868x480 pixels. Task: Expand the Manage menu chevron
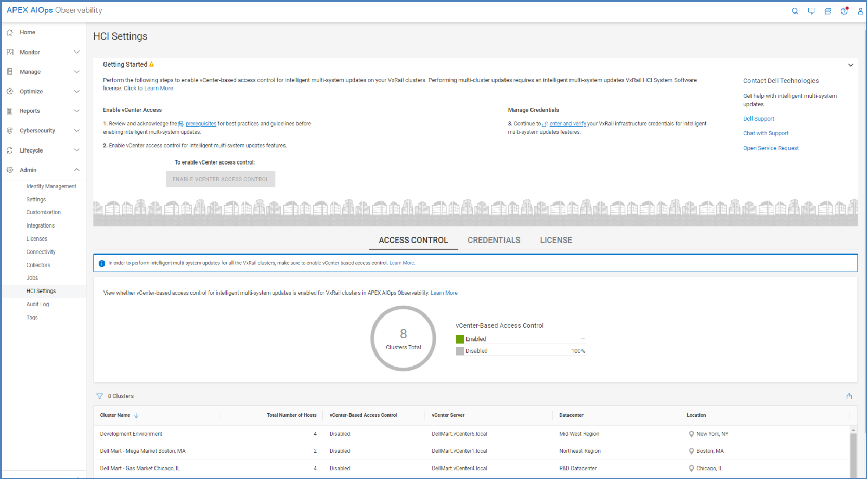77,72
